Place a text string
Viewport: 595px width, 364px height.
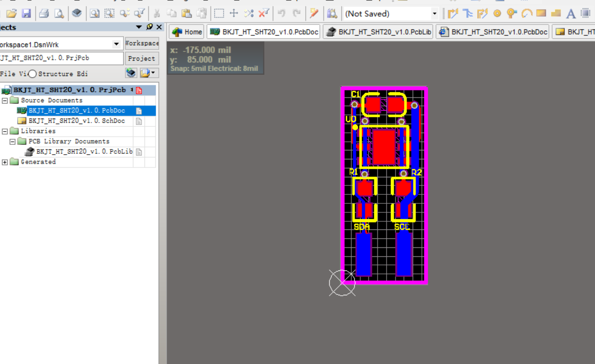click(571, 14)
